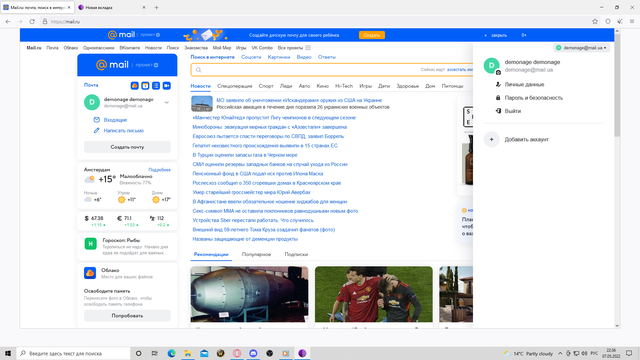Open Устройства Sber перестали работать headline

pos(253,220)
